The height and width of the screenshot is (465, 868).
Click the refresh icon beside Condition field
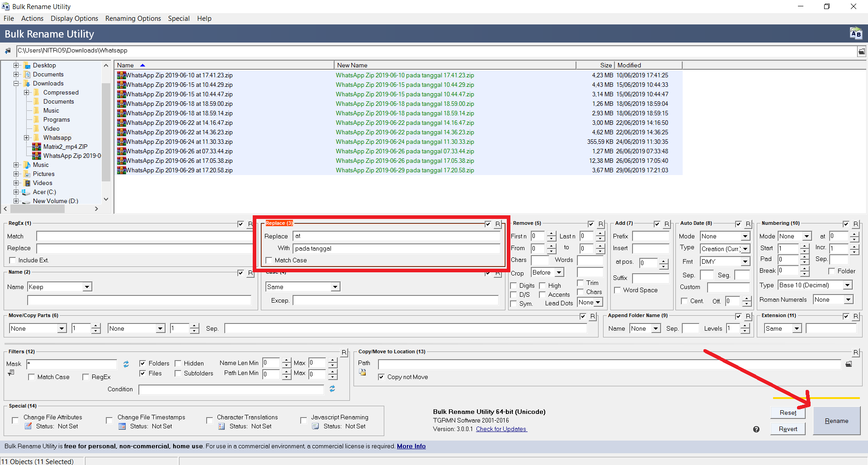[332, 389]
